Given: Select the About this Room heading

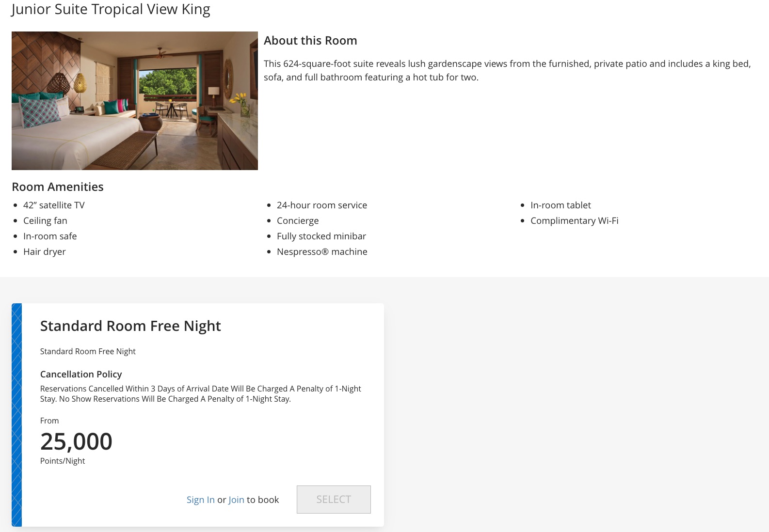Looking at the screenshot, I should point(310,41).
